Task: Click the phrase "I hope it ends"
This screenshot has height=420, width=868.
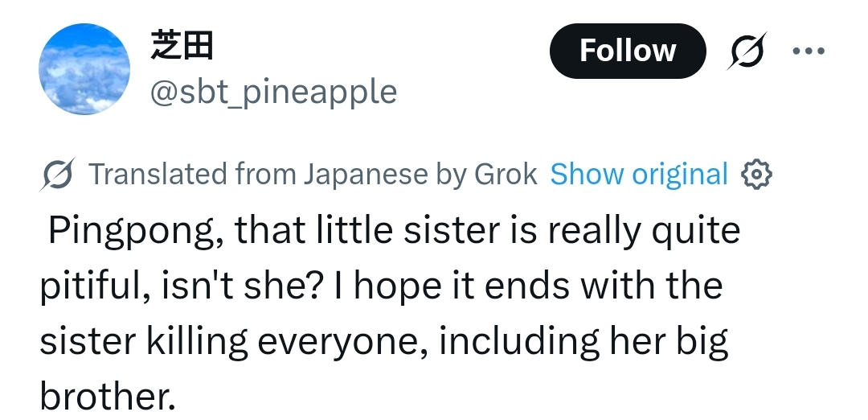Action: coord(423,286)
